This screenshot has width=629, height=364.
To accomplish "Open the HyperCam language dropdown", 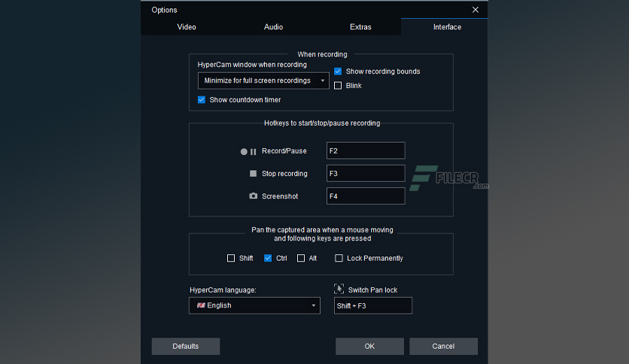I will (x=255, y=305).
